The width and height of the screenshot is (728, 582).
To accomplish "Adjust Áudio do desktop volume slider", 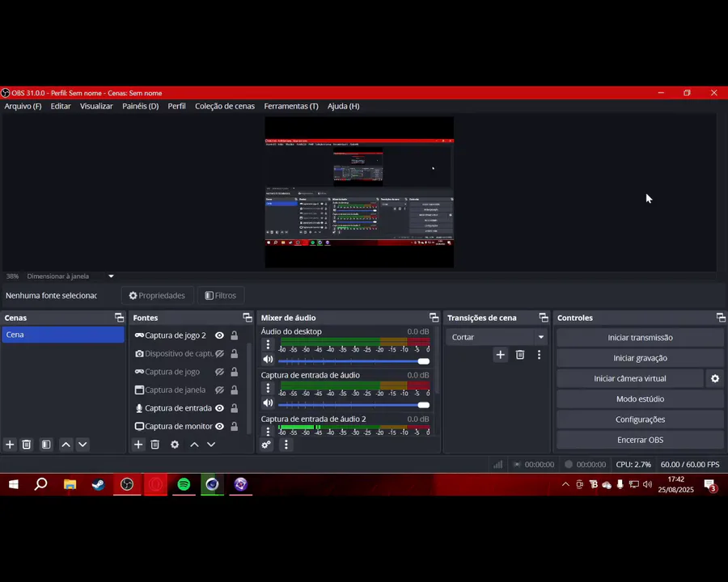I will 353,361.
